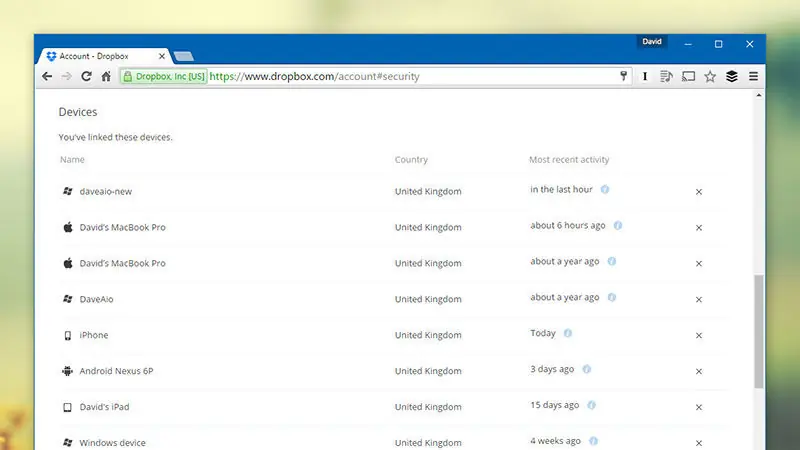Select the Android Nexus 6P name
The image size is (800, 450).
(116, 371)
